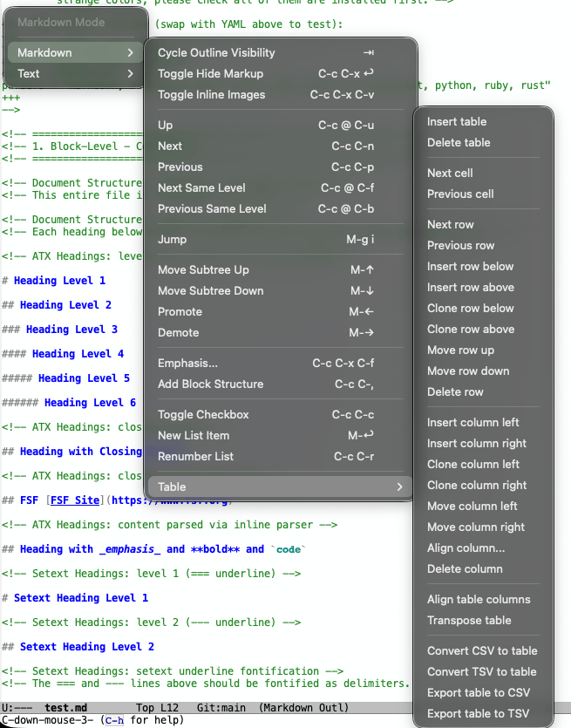Select the Previous heading entry
This screenshot has height=728, width=571.
[x=281, y=167]
